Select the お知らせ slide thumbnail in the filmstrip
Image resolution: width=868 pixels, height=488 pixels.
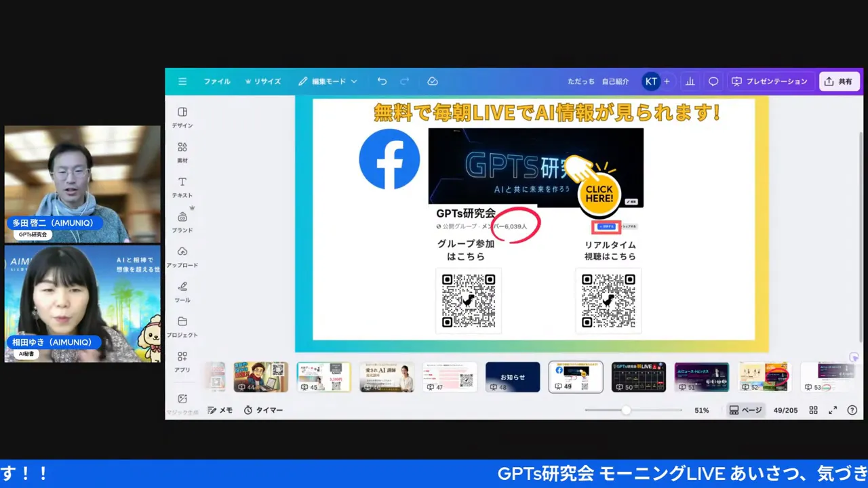(x=513, y=376)
